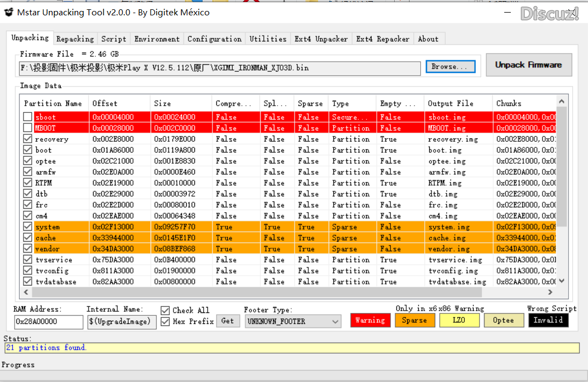The width and height of the screenshot is (588, 382).
Task: Disable the Hex Prefix checkbox
Action: [165, 322]
